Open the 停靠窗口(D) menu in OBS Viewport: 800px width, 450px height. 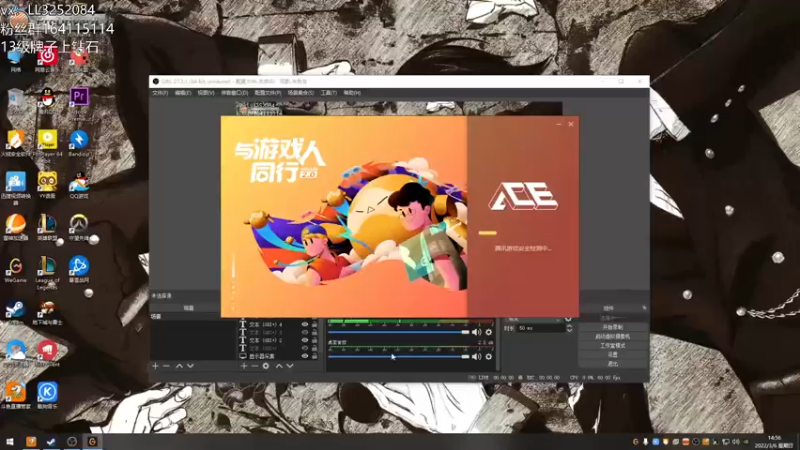click(235, 93)
